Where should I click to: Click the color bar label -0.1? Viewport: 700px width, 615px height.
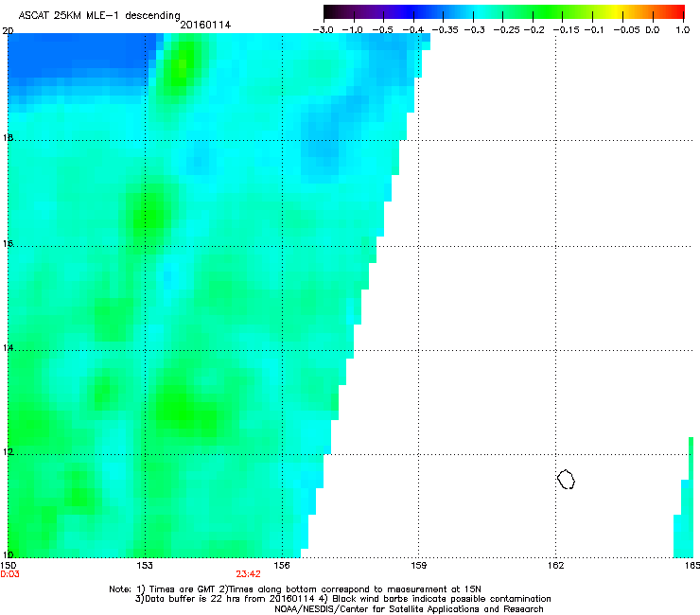pos(594,30)
